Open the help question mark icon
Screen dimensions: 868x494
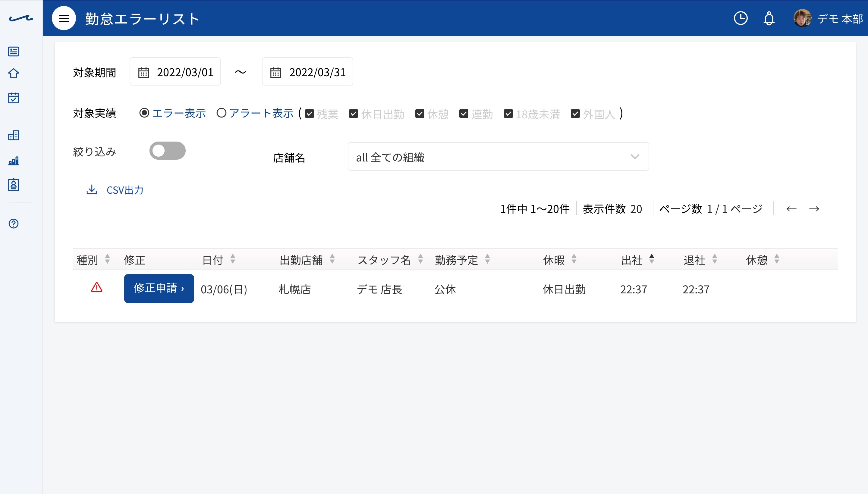point(14,224)
